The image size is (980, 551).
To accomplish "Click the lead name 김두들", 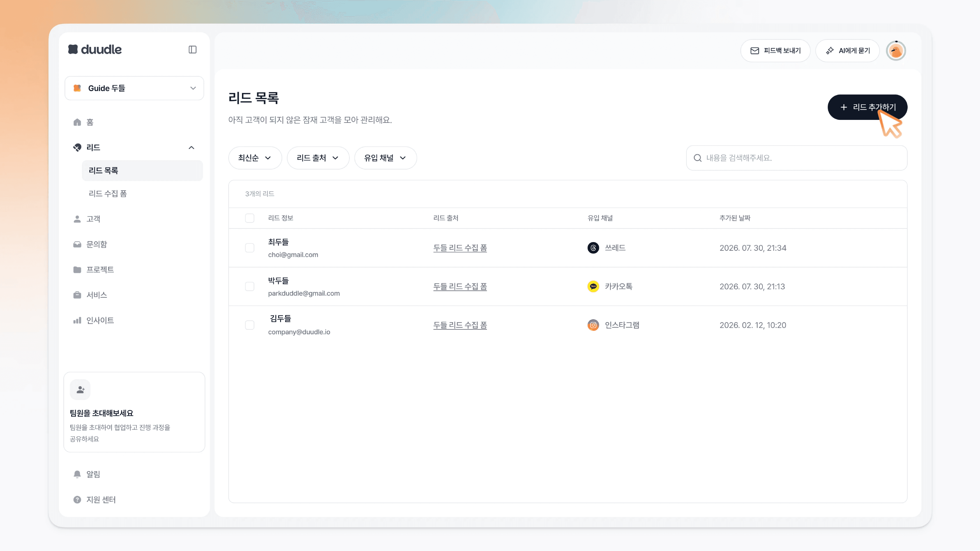I will pos(280,319).
